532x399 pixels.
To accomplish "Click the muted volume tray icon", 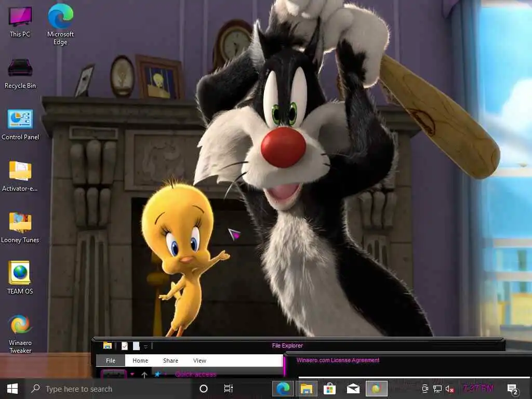I will point(450,389).
